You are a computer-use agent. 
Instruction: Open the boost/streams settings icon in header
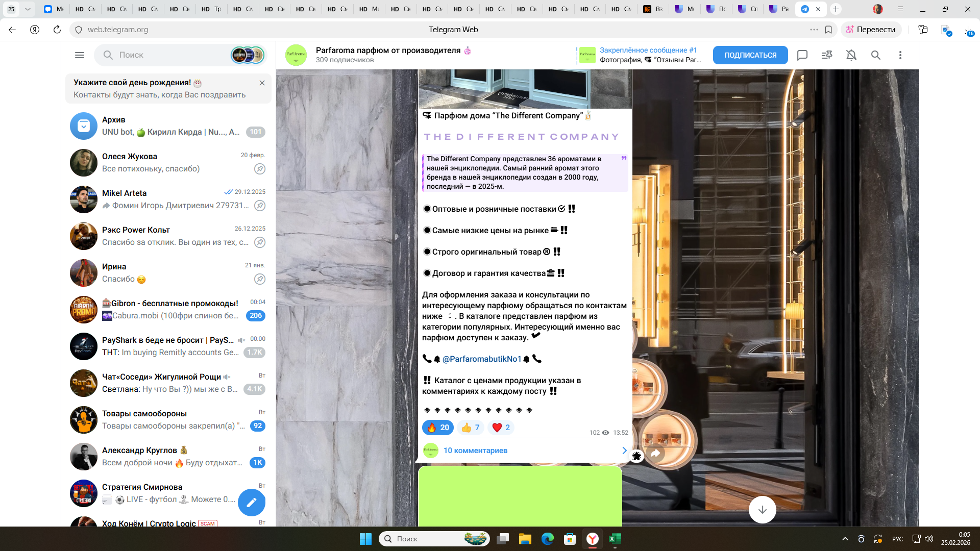827,55
